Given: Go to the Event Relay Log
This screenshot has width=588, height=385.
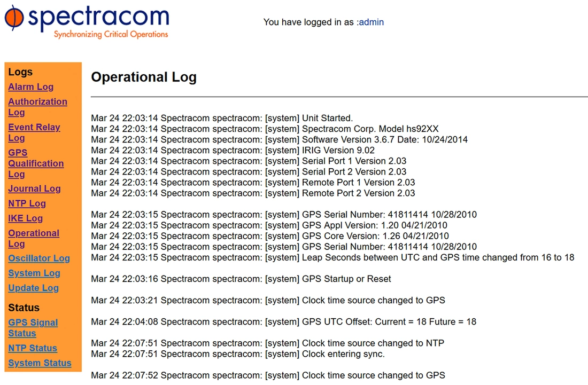Looking at the screenshot, I should pos(34,132).
